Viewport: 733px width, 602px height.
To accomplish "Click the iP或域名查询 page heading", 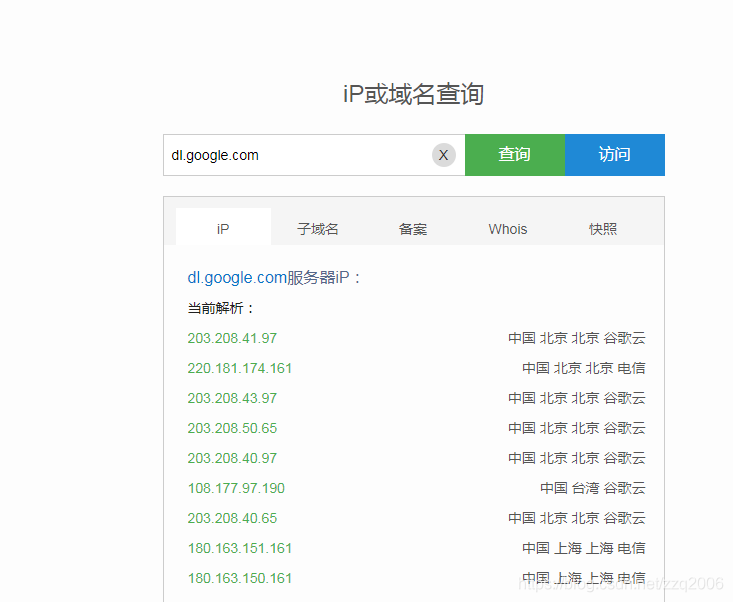I will point(413,94).
